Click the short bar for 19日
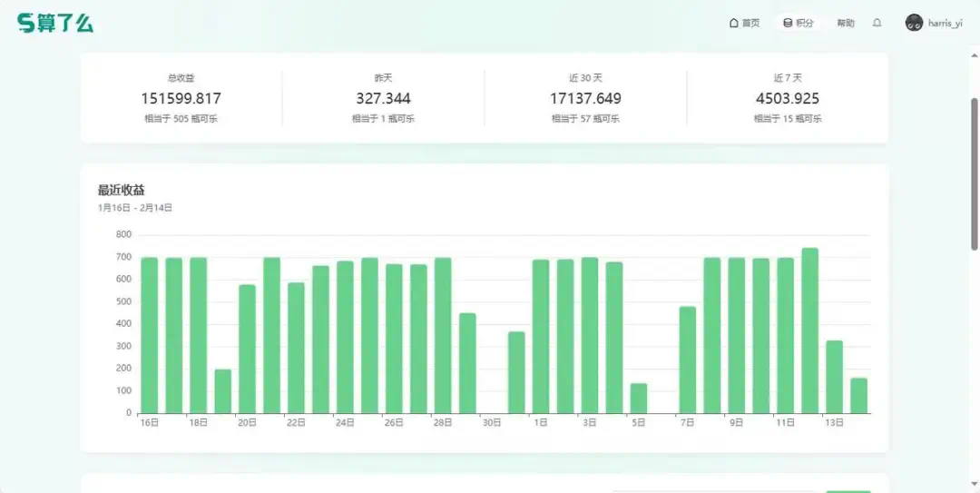Screen dimensions: 980x493 click(x=222, y=391)
